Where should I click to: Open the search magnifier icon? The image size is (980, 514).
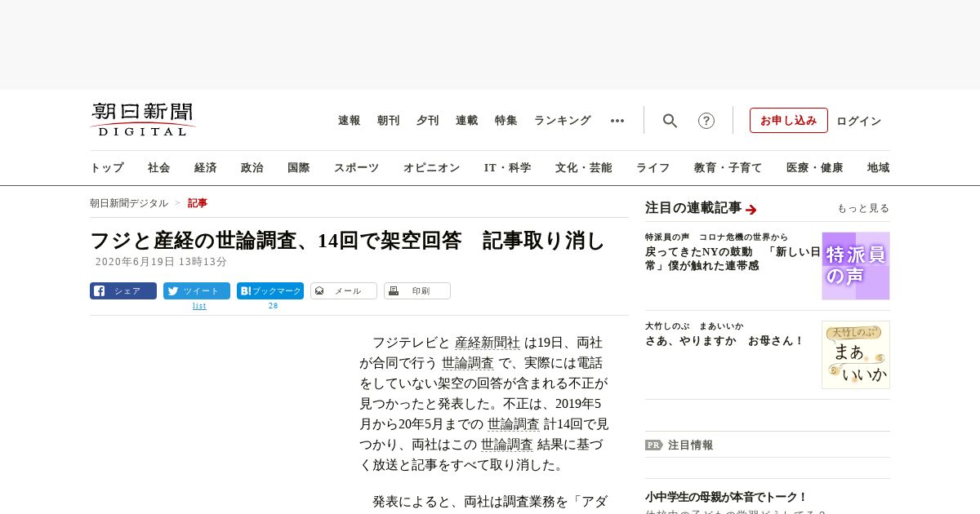coord(670,121)
